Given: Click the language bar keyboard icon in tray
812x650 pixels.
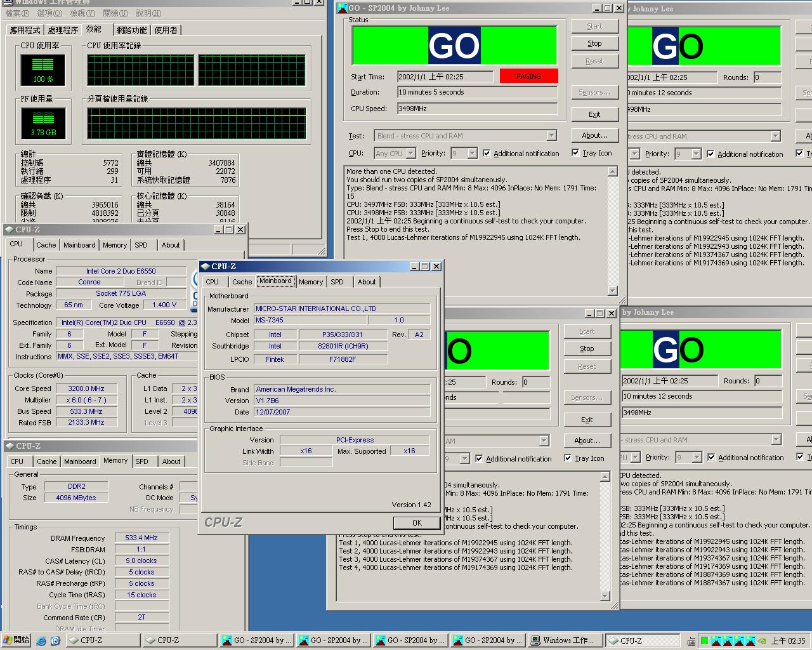Looking at the screenshot, I should point(693,640).
